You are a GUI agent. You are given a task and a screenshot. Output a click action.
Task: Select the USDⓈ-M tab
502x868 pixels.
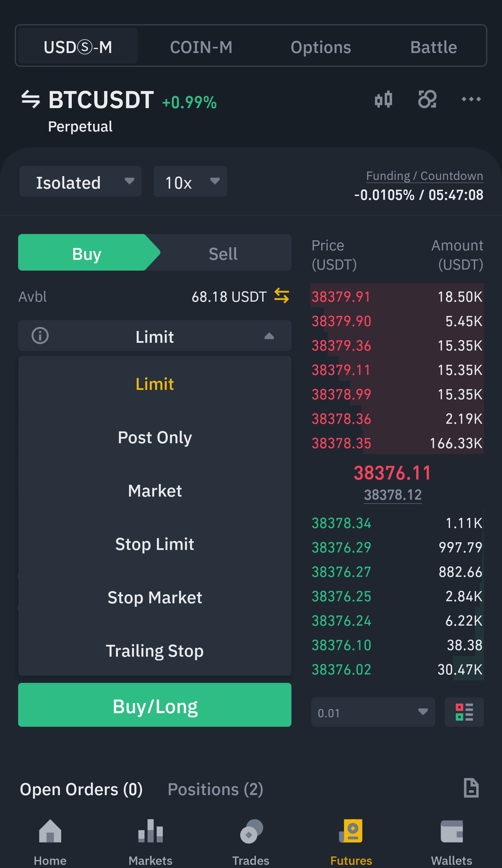(78, 46)
